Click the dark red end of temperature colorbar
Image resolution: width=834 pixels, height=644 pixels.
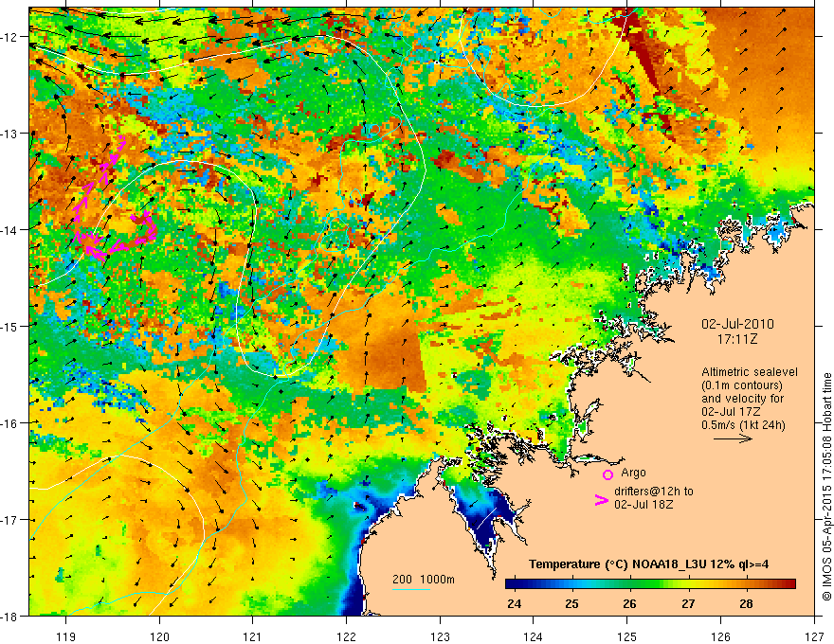coord(789,584)
